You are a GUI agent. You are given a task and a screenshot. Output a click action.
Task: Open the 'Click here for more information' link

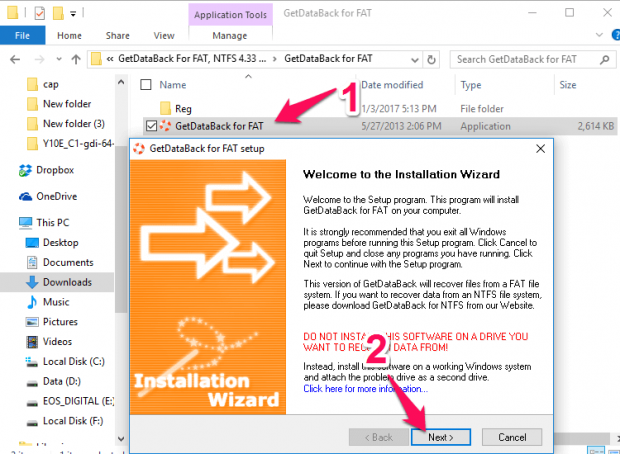365,389
